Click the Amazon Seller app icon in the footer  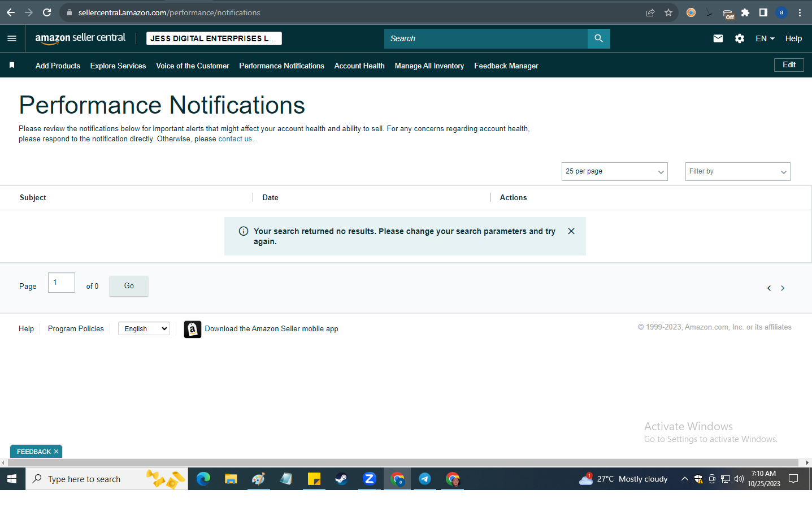[x=193, y=329]
